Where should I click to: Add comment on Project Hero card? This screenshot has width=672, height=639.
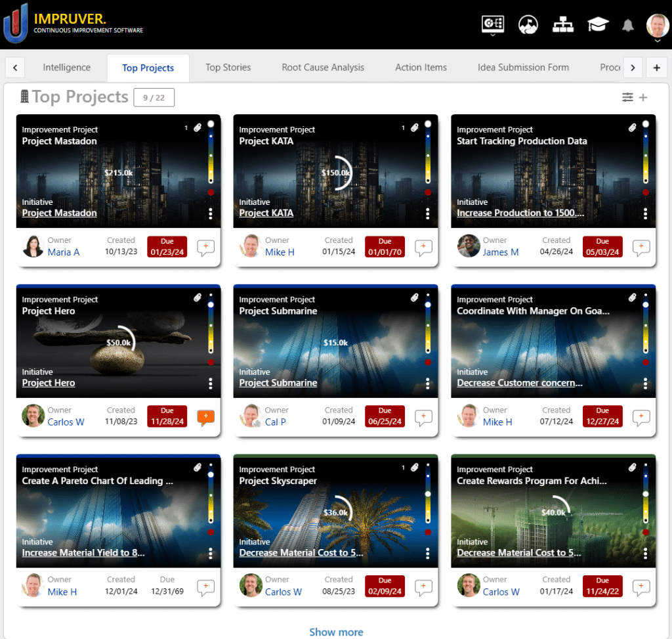click(206, 418)
